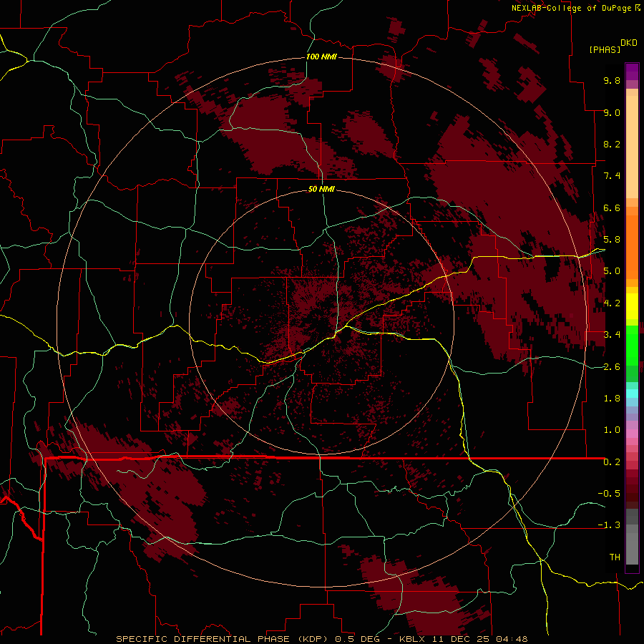Click the KBLX radar site identifier
Image resolution: width=644 pixels, height=644 pixels.
(x=413, y=639)
